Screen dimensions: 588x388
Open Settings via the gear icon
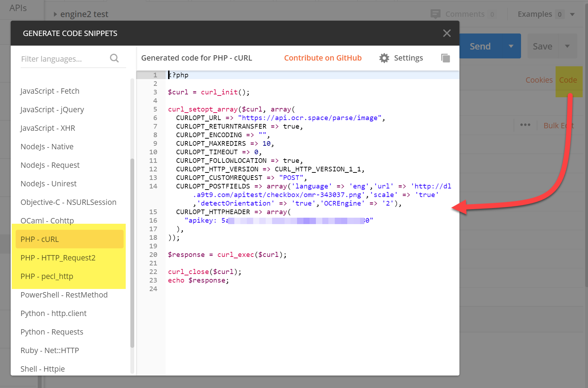pos(384,58)
